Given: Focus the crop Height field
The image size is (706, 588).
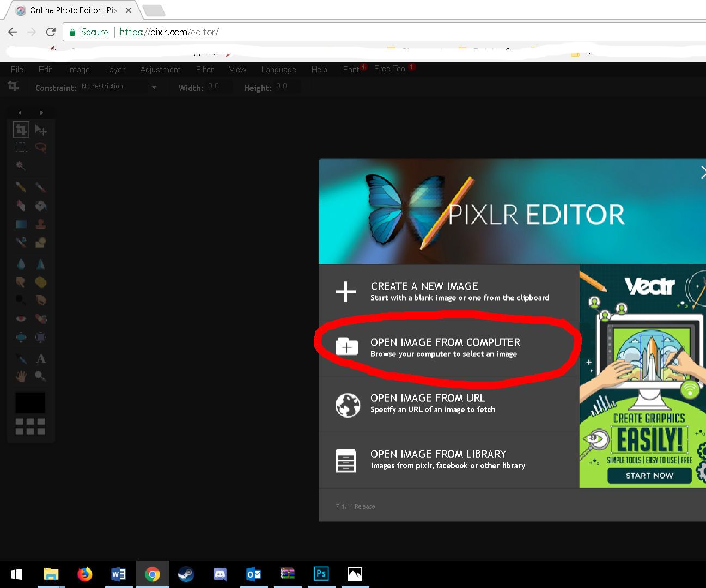Looking at the screenshot, I should (287, 87).
